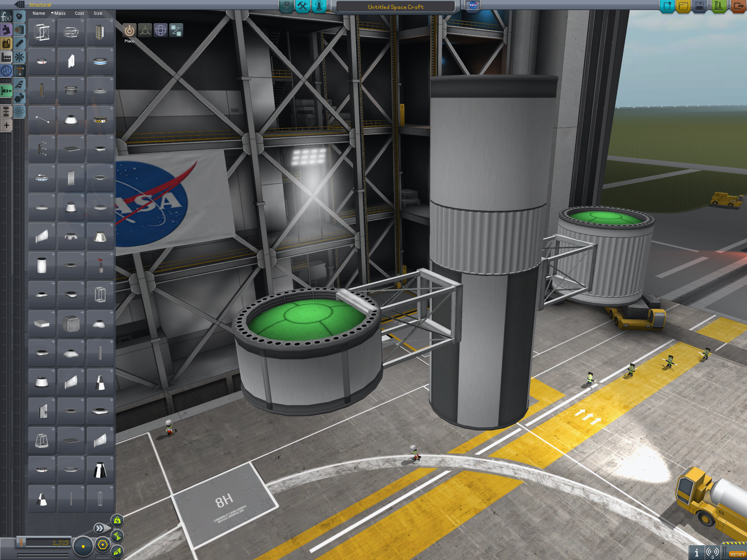This screenshot has width=747, height=560.
Task: Open the NASA flag selector
Action: 473,6
